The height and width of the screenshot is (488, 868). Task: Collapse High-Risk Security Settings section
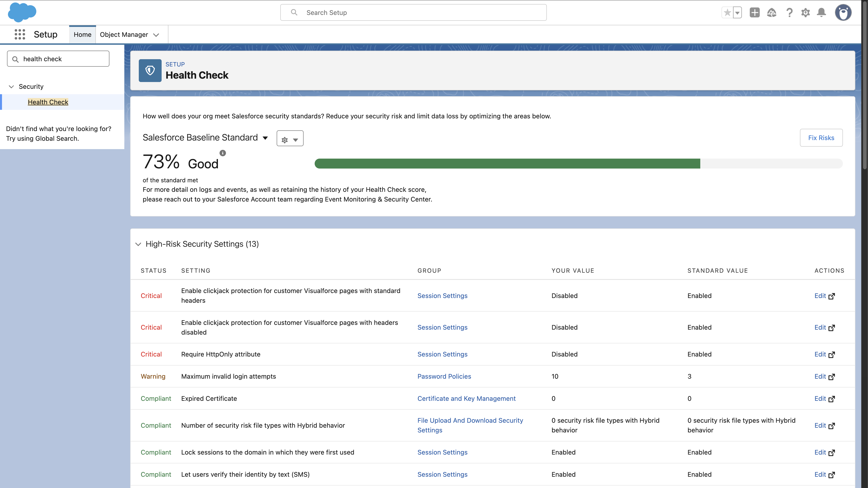point(138,244)
